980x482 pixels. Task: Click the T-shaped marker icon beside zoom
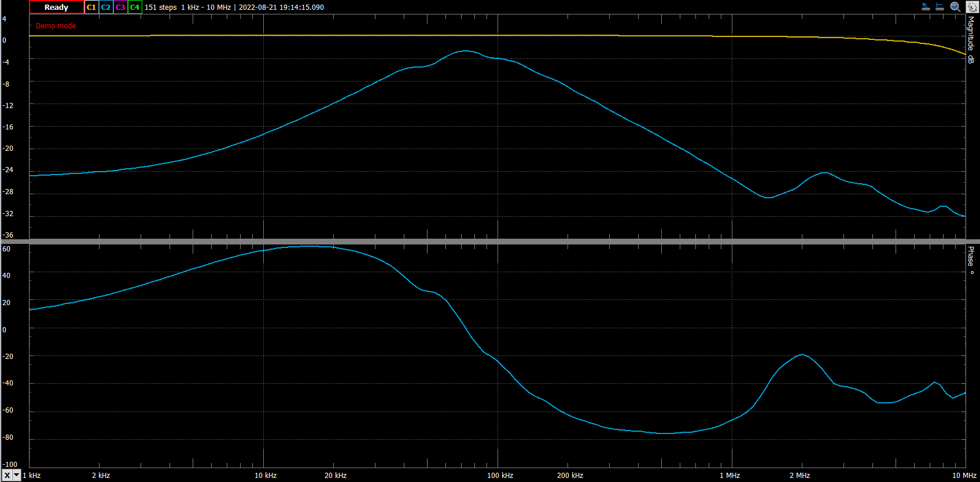coord(940,7)
